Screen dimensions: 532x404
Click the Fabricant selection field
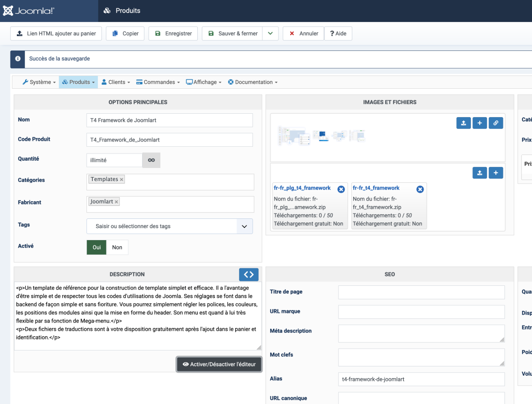point(170,205)
